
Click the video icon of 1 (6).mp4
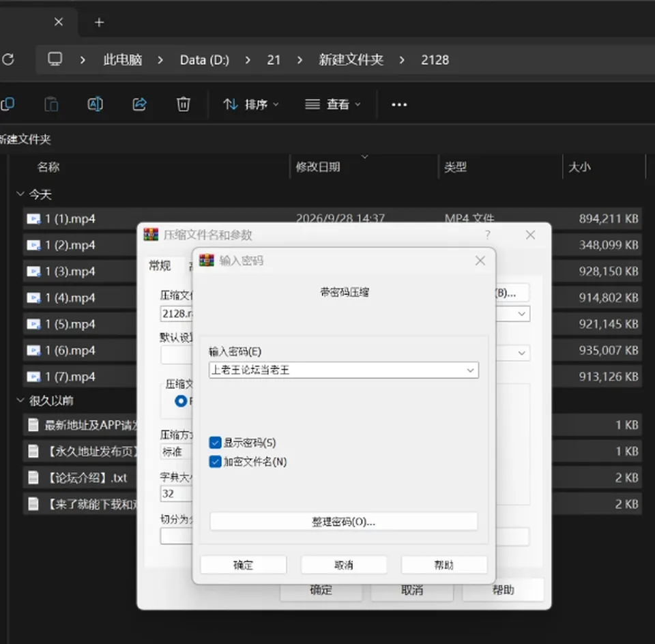33,351
